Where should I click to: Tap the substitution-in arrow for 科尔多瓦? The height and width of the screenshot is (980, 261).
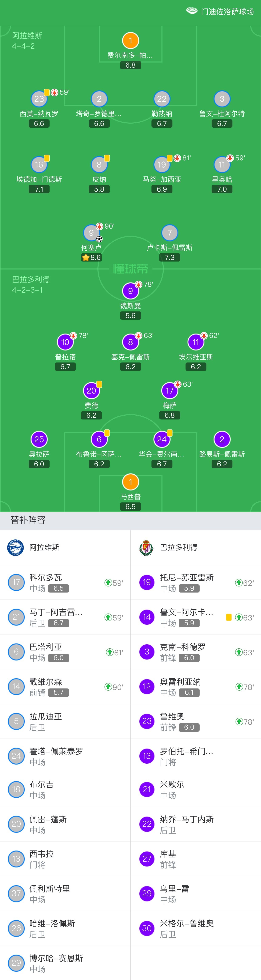point(108,582)
